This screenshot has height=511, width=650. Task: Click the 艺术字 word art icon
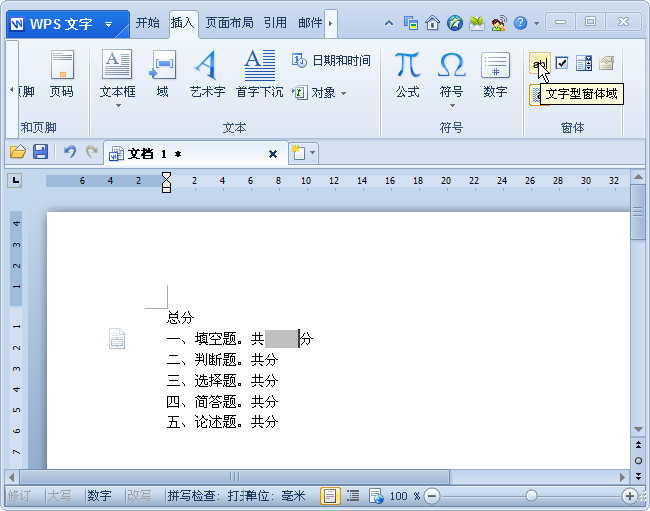coord(207,74)
